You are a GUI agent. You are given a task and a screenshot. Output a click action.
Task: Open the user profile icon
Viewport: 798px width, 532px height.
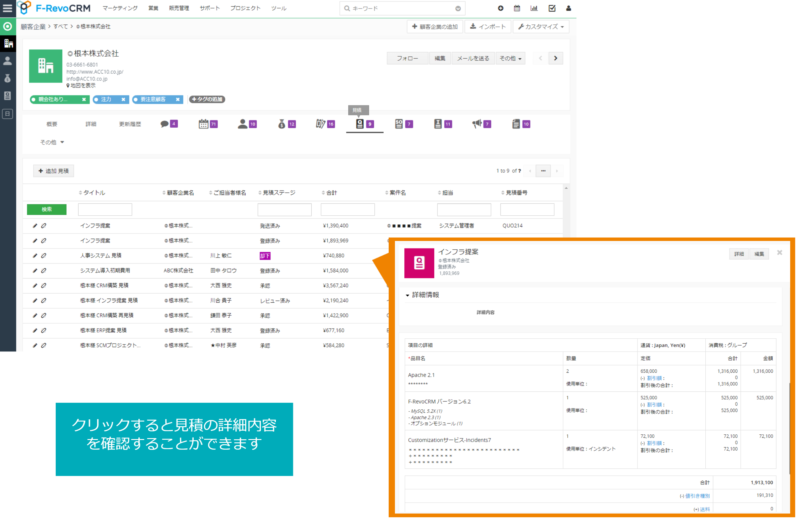(x=569, y=8)
